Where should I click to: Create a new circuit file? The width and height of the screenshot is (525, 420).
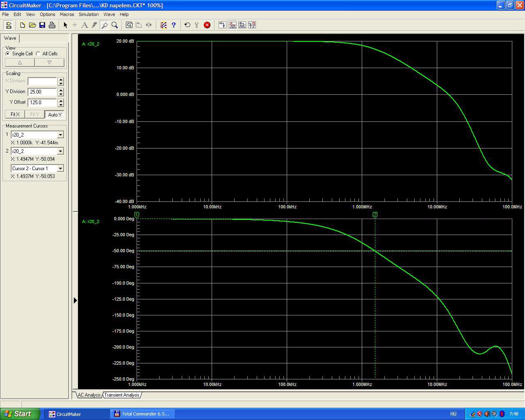[23, 25]
